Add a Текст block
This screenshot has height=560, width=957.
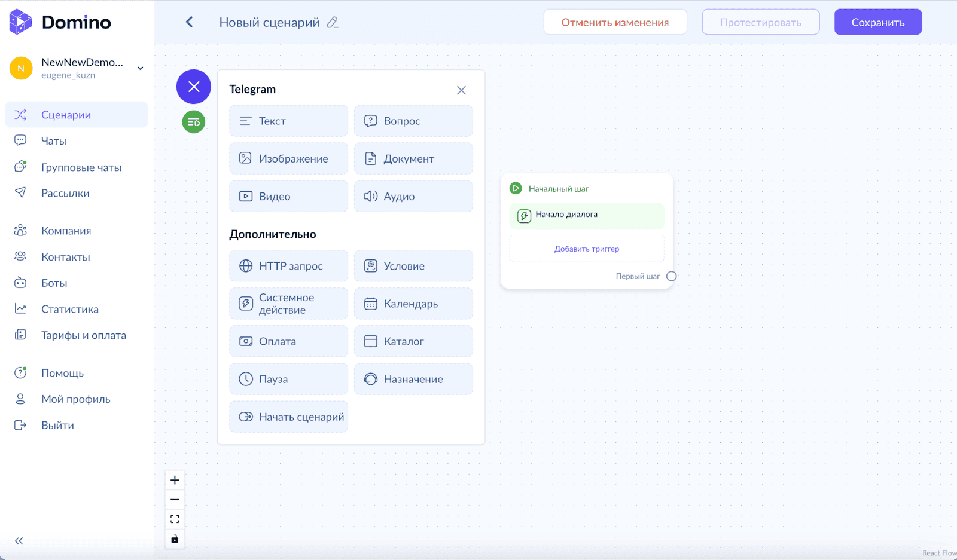[x=288, y=121]
